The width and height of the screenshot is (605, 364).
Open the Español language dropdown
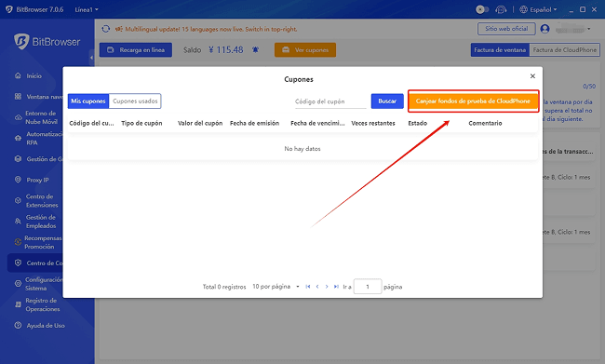coord(539,9)
